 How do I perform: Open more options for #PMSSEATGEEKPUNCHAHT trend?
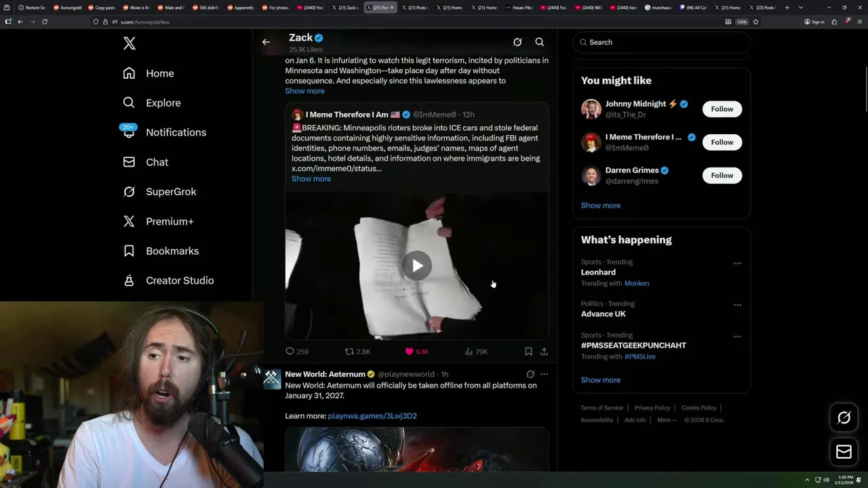click(x=737, y=336)
